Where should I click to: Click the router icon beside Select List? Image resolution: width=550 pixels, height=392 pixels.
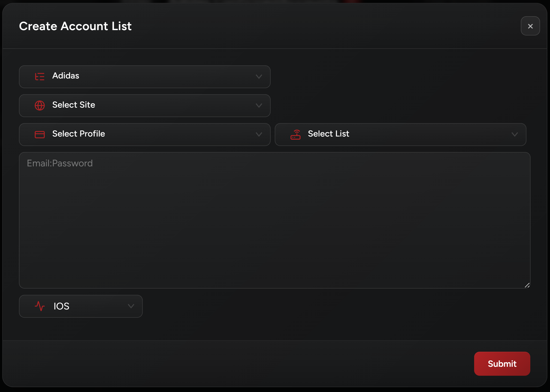pos(295,134)
